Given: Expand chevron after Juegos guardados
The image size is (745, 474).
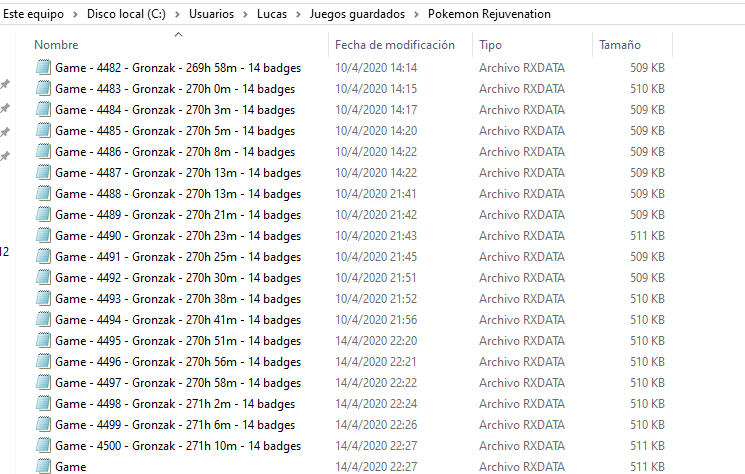Looking at the screenshot, I should point(416,14).
